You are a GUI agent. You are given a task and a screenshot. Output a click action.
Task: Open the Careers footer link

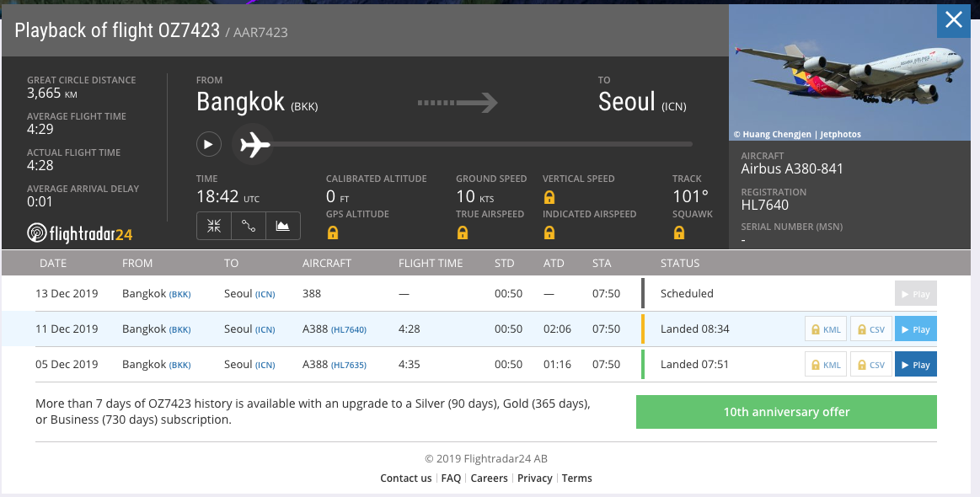(489, 478)
